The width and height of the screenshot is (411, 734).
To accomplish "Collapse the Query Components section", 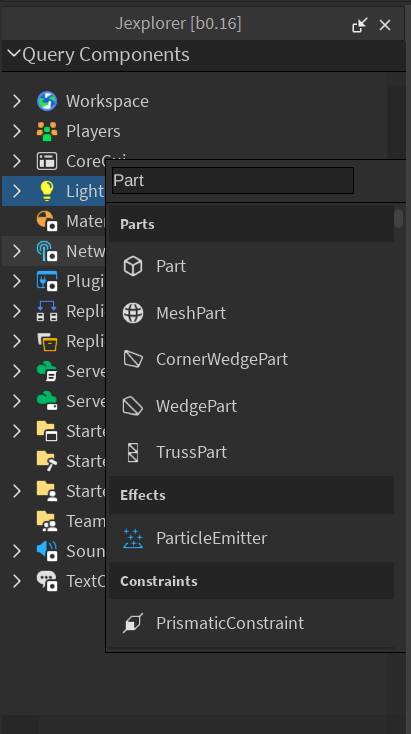I will pyautogui.click(x=14, y=54).
